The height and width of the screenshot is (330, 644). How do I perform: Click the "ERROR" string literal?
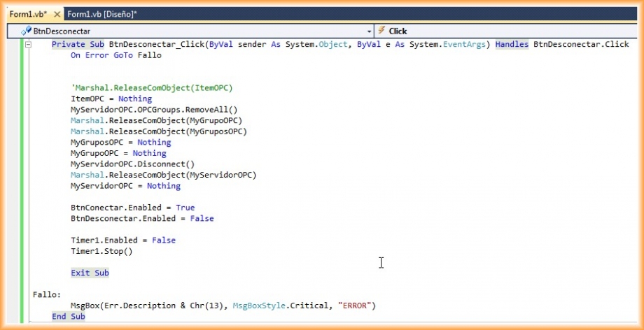356,306
